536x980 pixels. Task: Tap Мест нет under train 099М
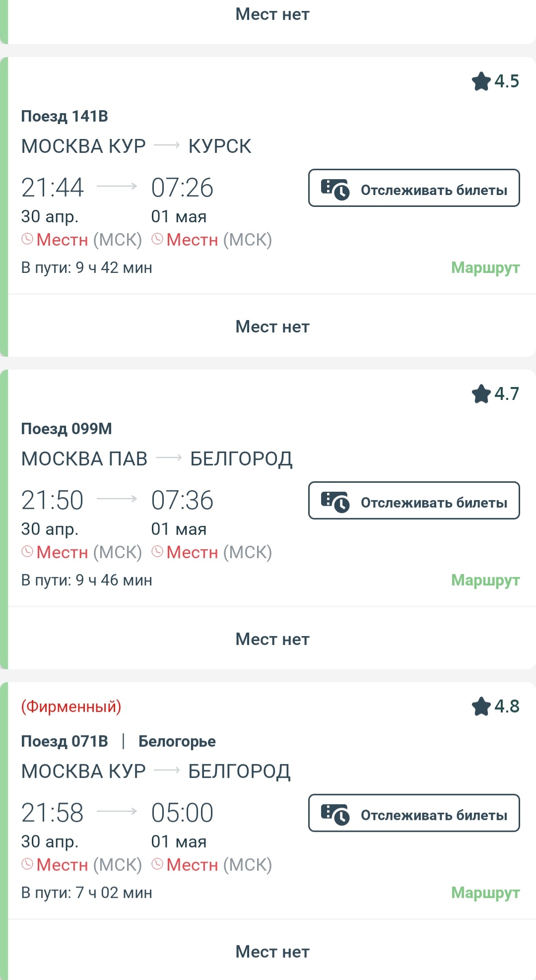(272, 639)
